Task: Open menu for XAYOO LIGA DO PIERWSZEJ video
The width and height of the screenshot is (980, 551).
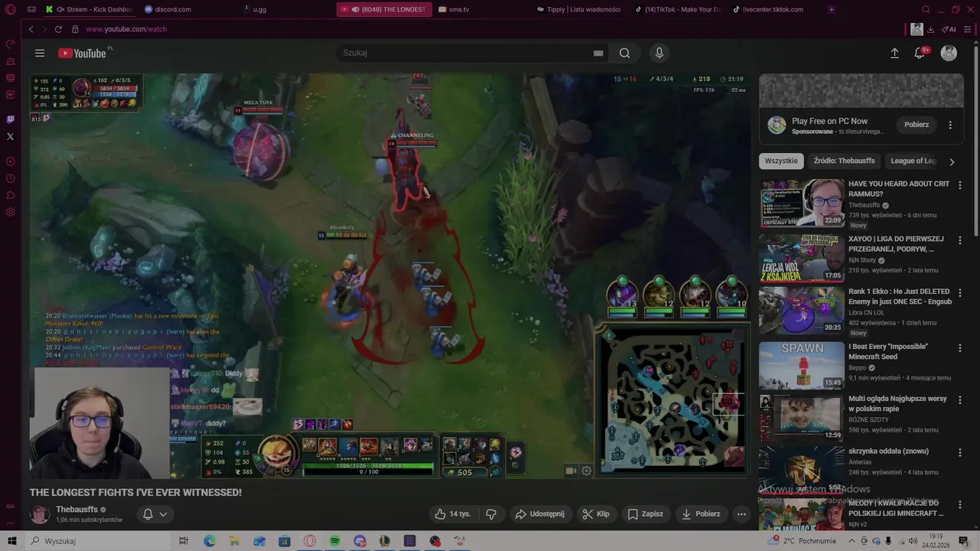Action: (959, 240)
